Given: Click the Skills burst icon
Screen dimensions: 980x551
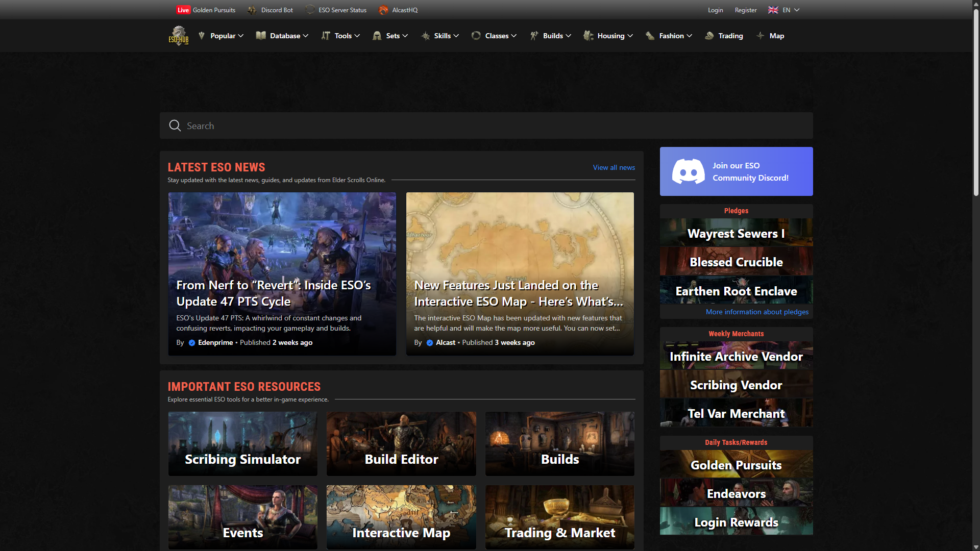Looking at the screenshot, I should [x=425, y=36].
